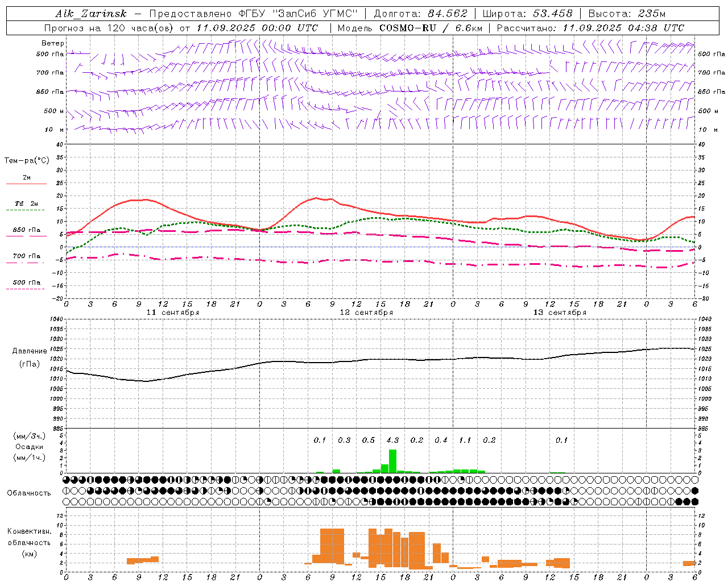Select the Тем-ра(°C) axis title
Screen dimensions: 728x582
[27, 161]
